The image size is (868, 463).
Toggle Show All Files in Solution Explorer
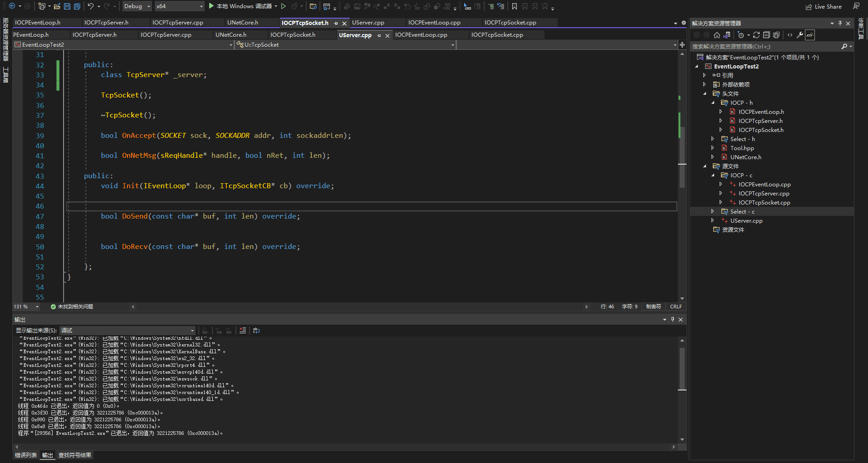pos(775,35)
